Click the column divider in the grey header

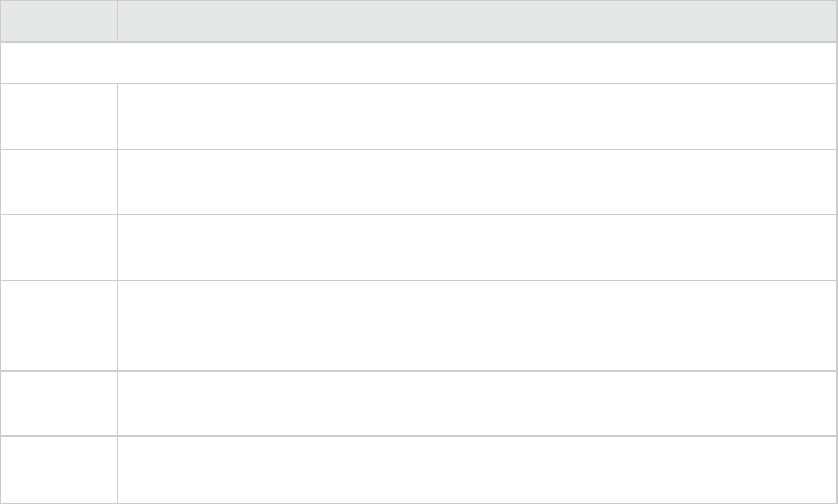117,21
